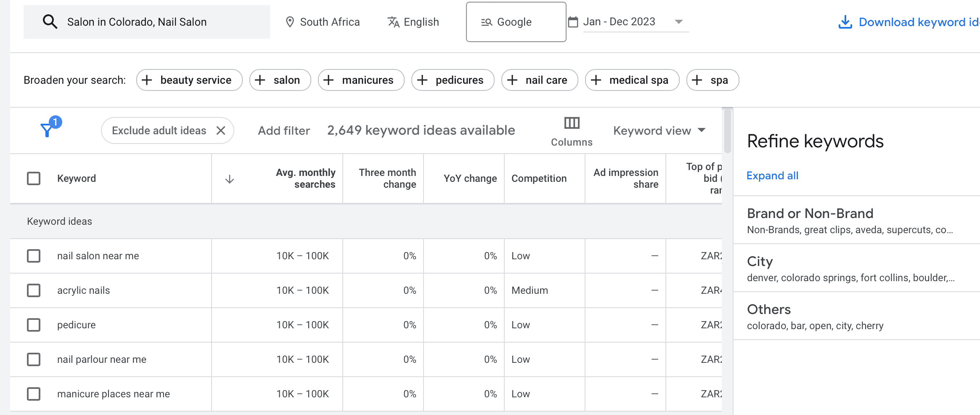Open the filter funnel icon
This screenshot has height=415, width=980.
tap(47, 128)
